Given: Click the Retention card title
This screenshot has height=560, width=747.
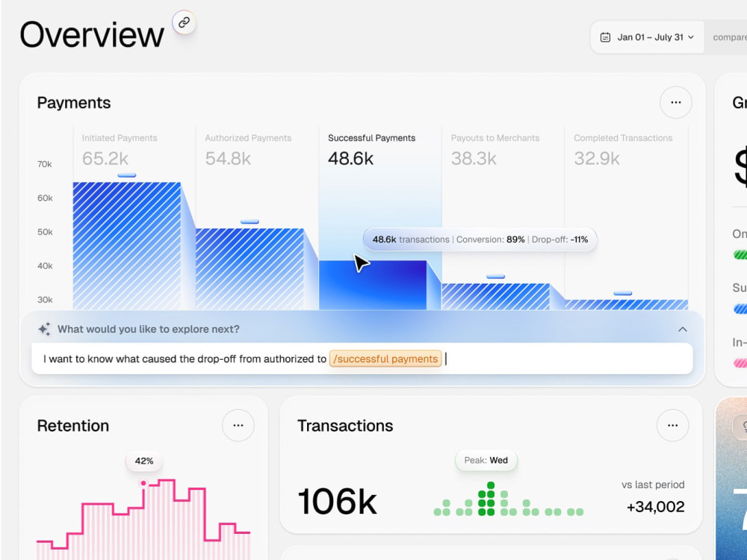Looking at the screenshot, I should coord(73,426).
